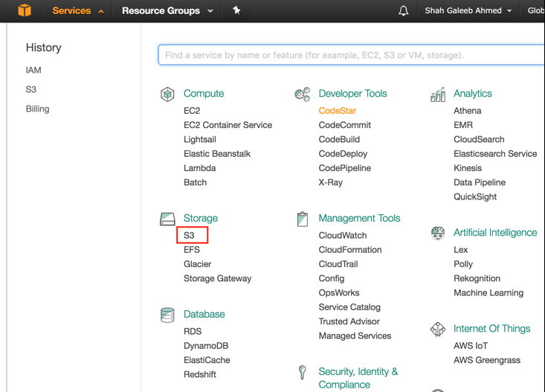Viewport: 545px width, 392px height.
Task: Open Trusted Advisor
Action: (x=349, y=321)
